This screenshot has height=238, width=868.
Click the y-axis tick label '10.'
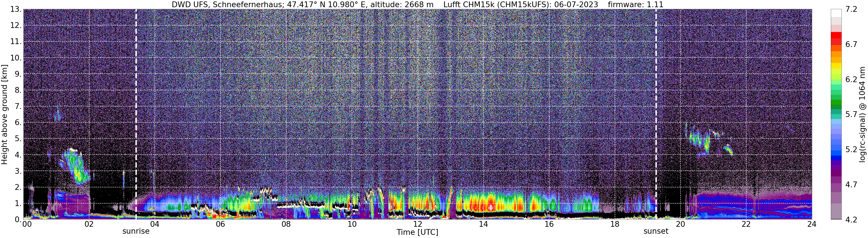(x=16, y=58)
